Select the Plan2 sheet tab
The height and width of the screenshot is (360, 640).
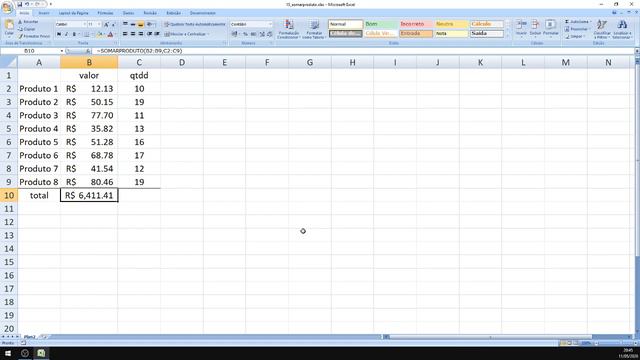(x=29, y=337)
